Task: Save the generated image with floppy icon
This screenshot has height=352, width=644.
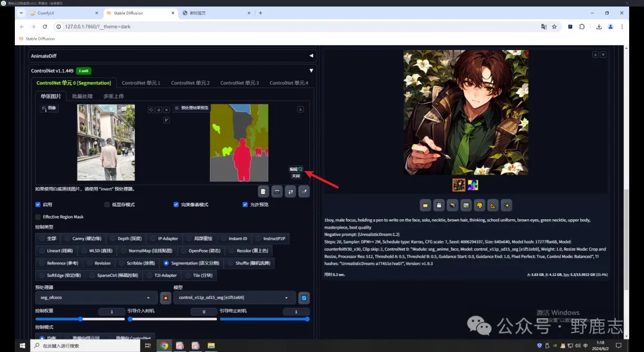Action: pos(439,205)
